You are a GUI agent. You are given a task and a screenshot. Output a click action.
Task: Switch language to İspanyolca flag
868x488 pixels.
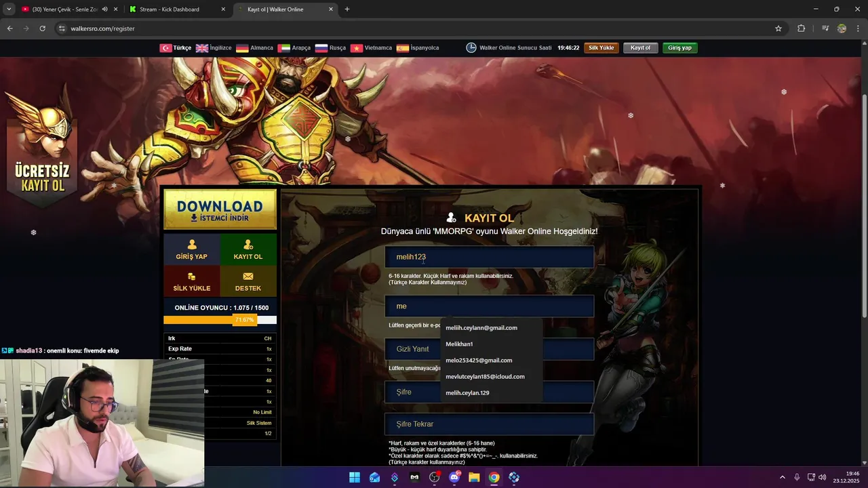418,48
